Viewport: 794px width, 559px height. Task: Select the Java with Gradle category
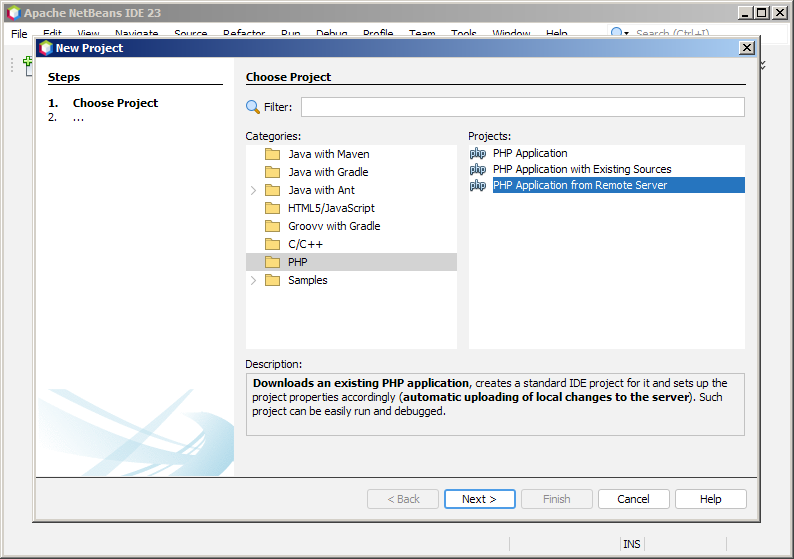[x=328, y=172]
